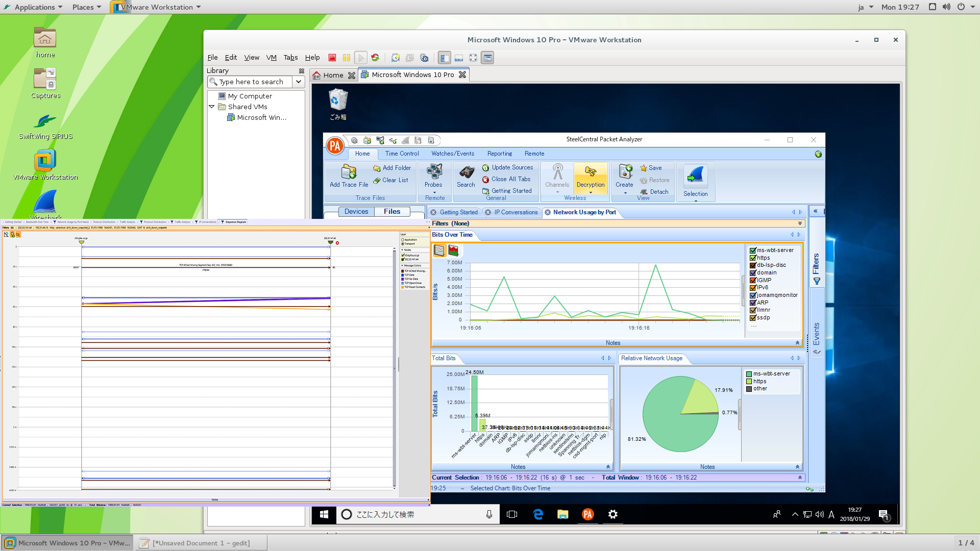Click the other color swatch in pie legend
Screen dimensions: 980x551
tap(749, 389)
